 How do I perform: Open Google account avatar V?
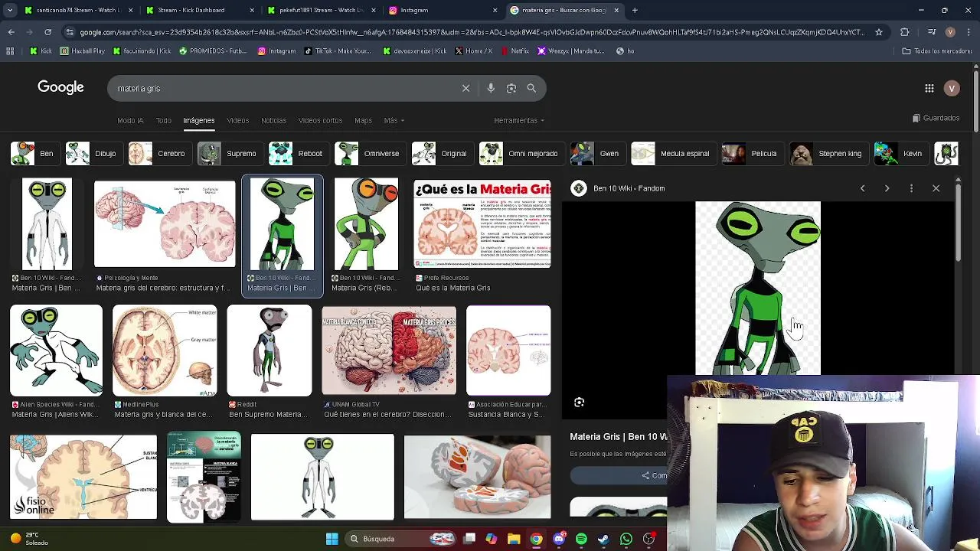point(952,88)
